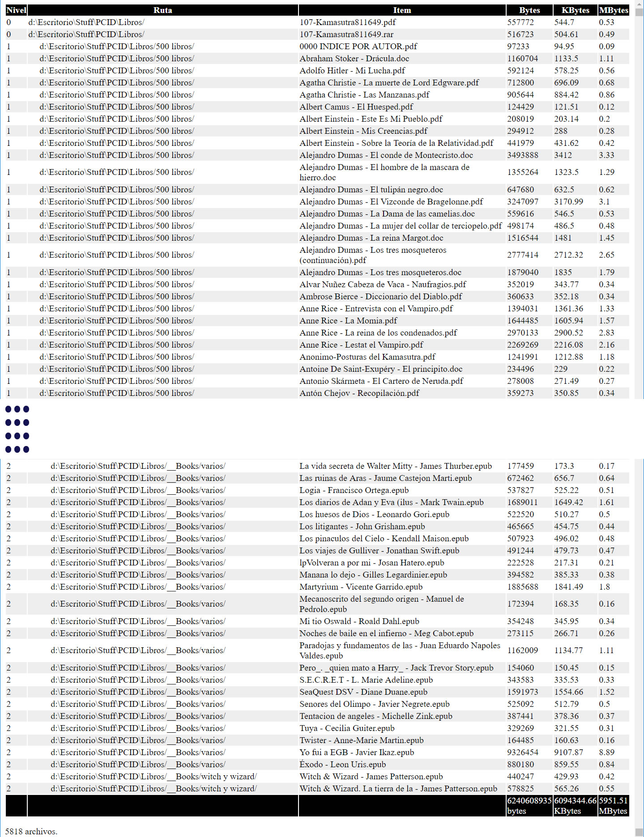Screen dimensions: 644x837
Task: Select Ambrose Bierce - Diccionario del Diablo.pdf
Action: click(381, 297)
